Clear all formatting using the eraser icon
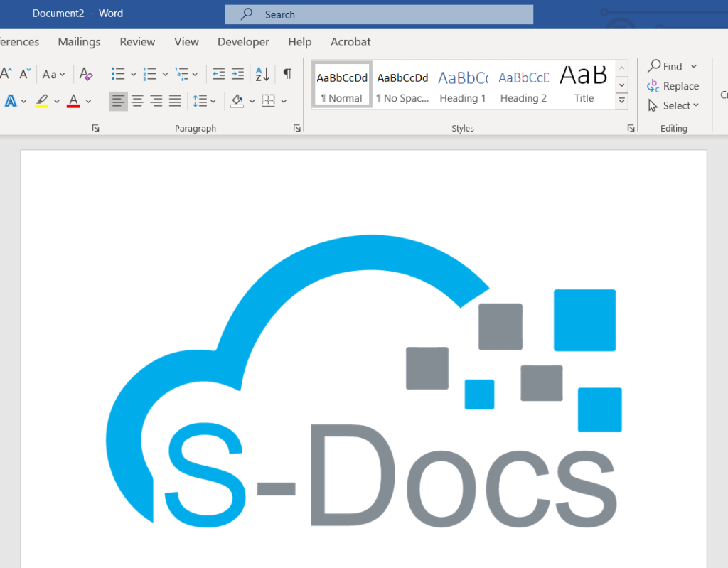 (85, 74)
